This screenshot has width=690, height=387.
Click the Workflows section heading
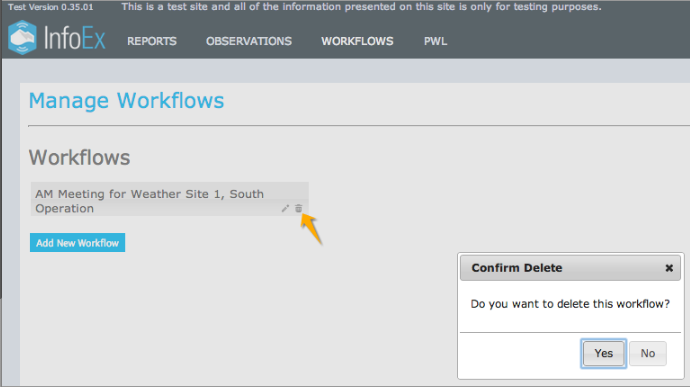click(80, 158)
